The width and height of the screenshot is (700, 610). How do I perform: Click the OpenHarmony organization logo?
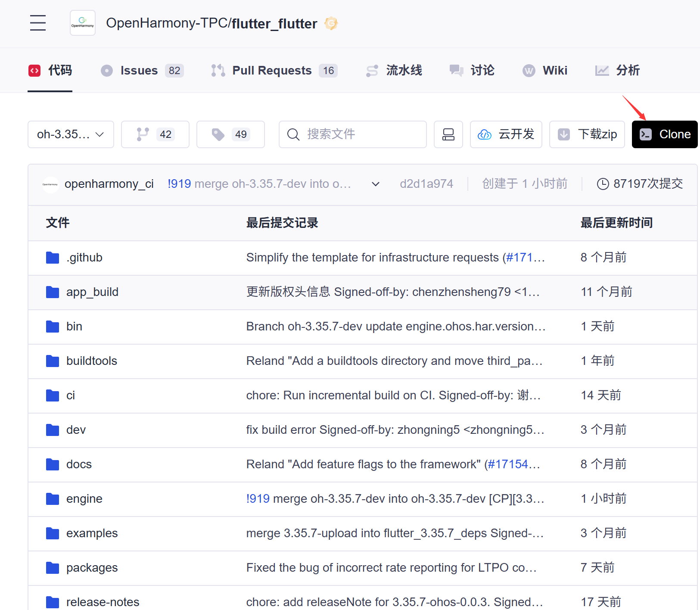click(x=83, y=23)
